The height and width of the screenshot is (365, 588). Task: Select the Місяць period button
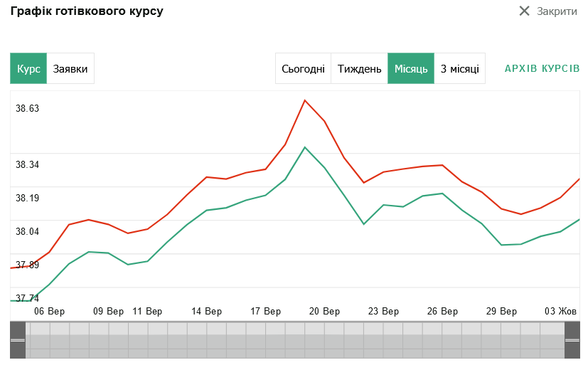[410, 69]
